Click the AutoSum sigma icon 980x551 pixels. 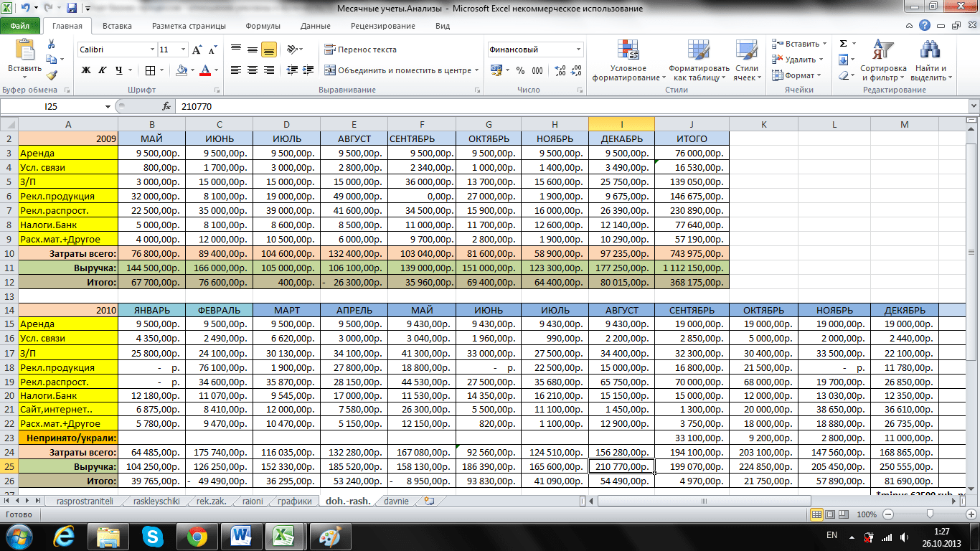(844, 44)
